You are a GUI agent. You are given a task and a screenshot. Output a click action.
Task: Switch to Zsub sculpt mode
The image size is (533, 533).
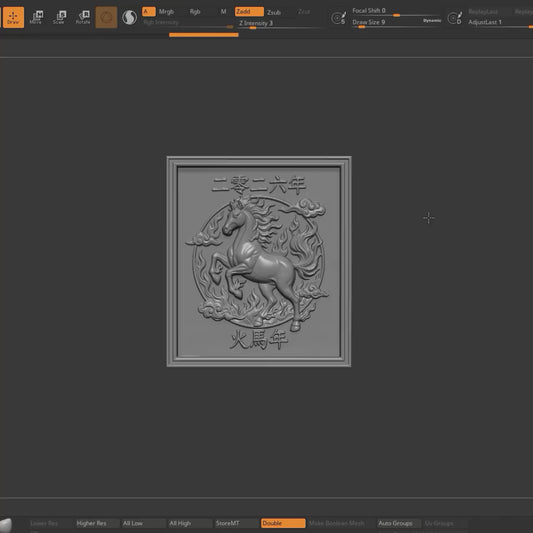(274, 12)
